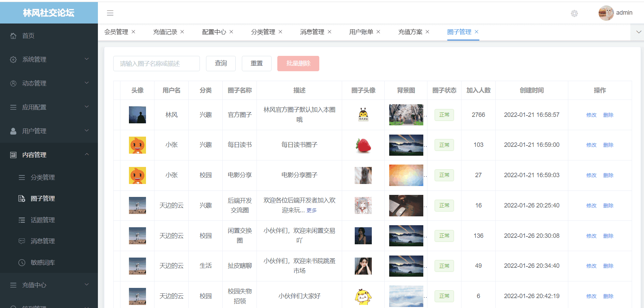Click the 首页 home icon in sidebar
644x308 pixels.
(13, 35)
